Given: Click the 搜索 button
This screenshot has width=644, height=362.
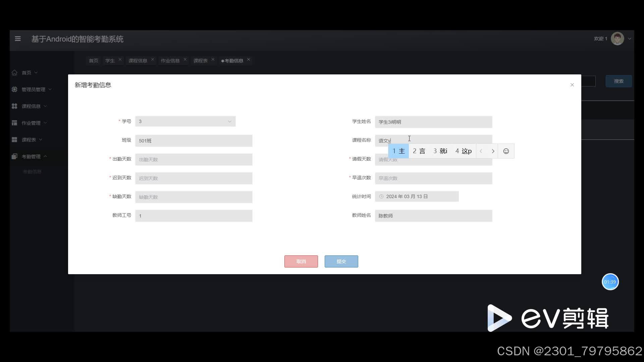Looking at the screenshot, I should [x=619, y=81].
